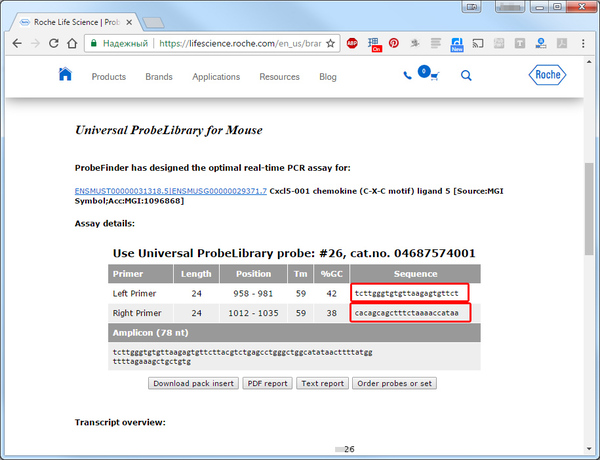Screen dimensions: 600x460
Task: Click the Tm column header
Action: (x=300, y=274)
